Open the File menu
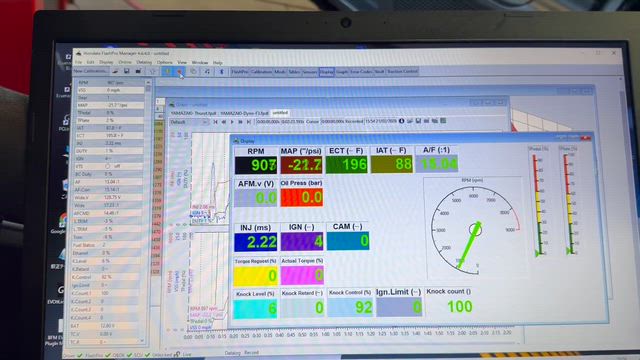The image size is (640, 360). (78, 62)
